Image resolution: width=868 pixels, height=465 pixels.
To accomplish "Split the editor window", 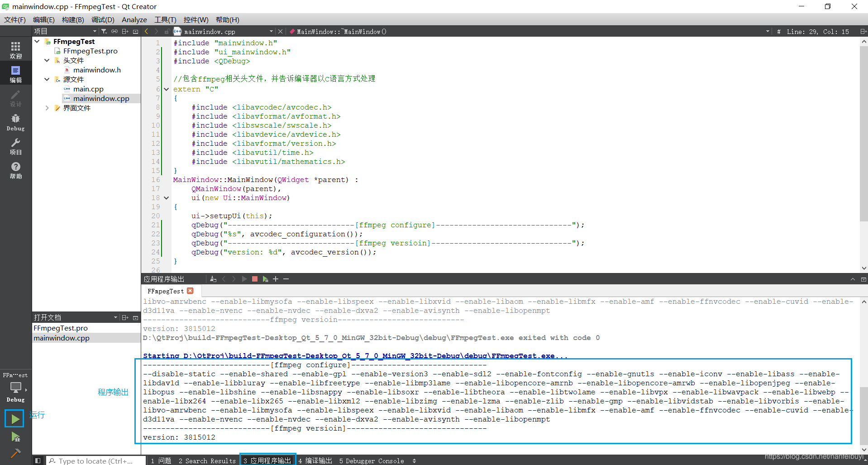I will pyautogui.click(x=863, y=31).
